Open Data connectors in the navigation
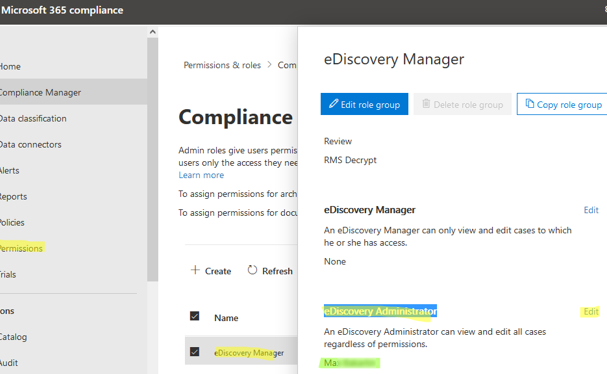The width and height of the screenshot is (607, 374). [x=31, y=144]
